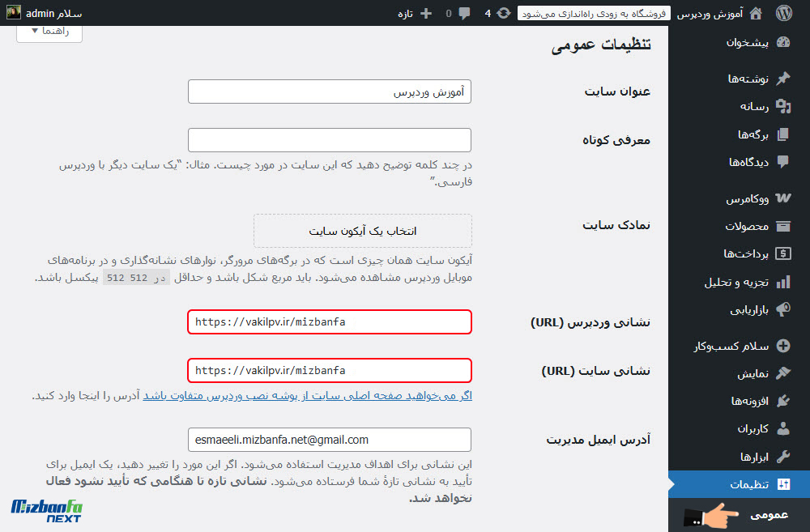810x532 pixels.
Task: Open the ووکامرس WooCommerce menu icon
Action: pos(782,198)
